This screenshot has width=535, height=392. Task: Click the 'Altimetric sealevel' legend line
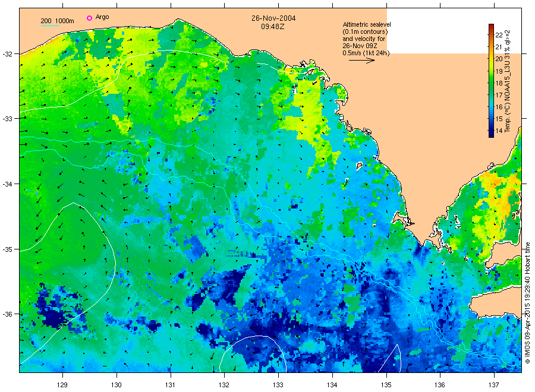coord(366,24)
